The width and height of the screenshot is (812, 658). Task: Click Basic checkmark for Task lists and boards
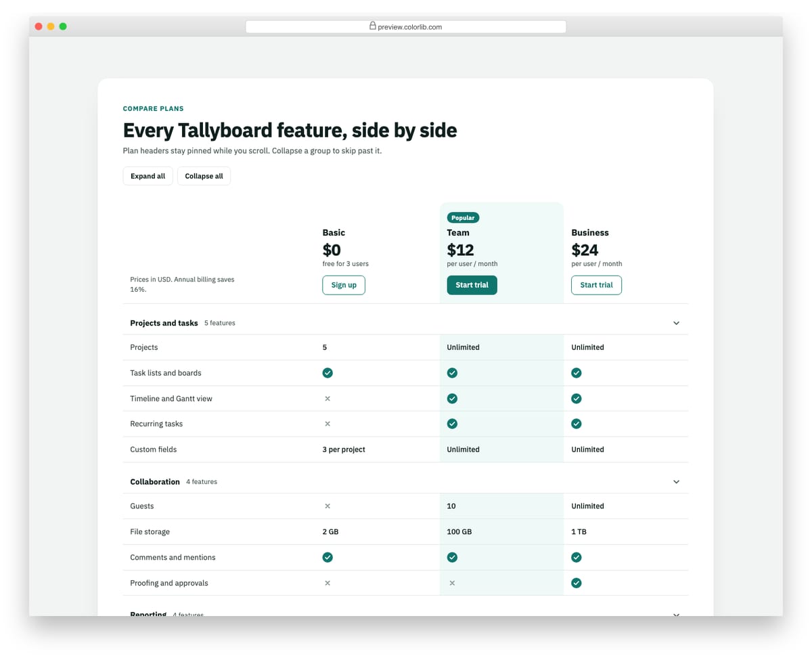(328, 373)
